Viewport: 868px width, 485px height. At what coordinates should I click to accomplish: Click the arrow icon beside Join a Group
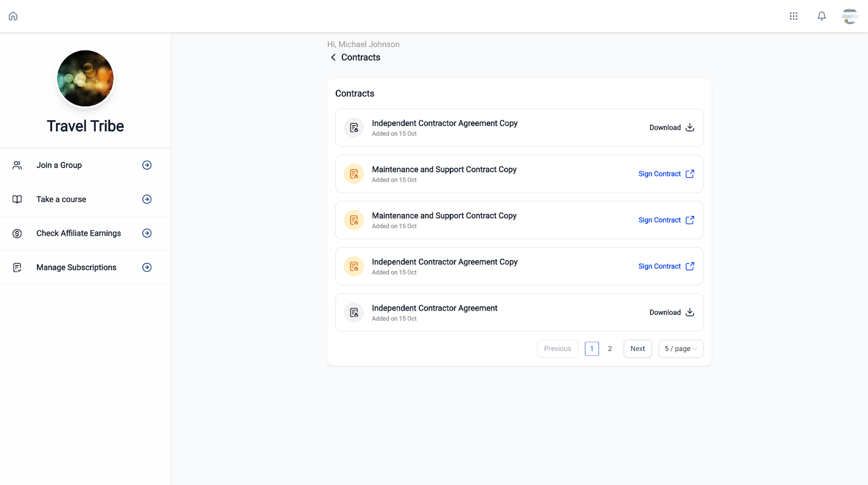click(x=147, y=165)
